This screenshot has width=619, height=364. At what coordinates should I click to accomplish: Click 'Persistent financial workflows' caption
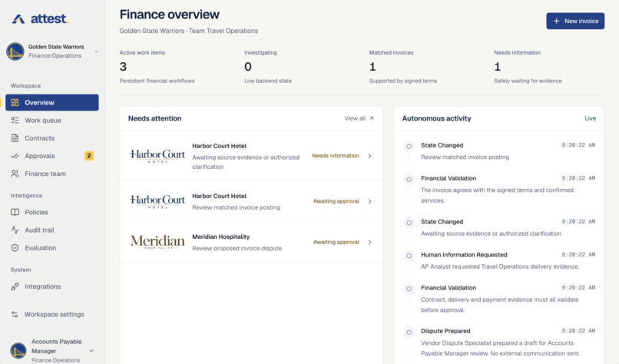point(157,81)
